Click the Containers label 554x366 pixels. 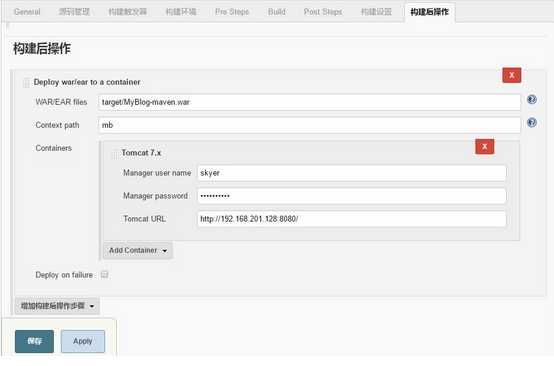pos(54,148)
